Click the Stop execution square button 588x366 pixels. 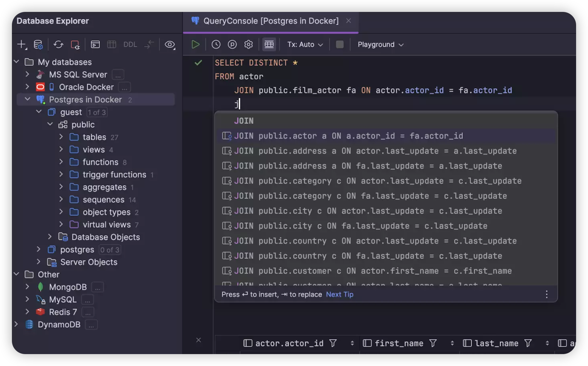(x=340, y=44)
